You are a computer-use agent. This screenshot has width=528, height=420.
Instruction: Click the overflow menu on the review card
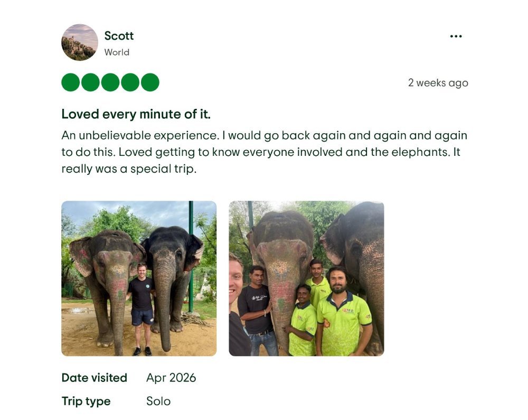(456, 35)
